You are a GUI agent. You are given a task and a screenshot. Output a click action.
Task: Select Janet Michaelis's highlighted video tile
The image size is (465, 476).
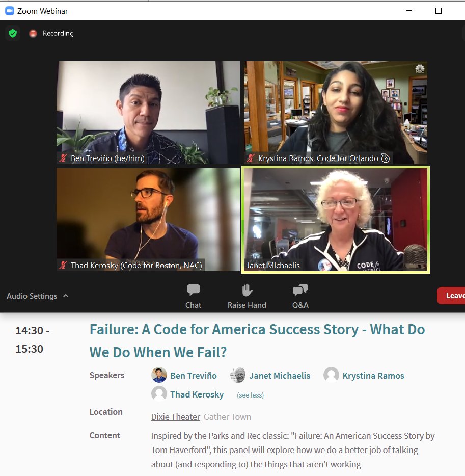pos(336,220)
